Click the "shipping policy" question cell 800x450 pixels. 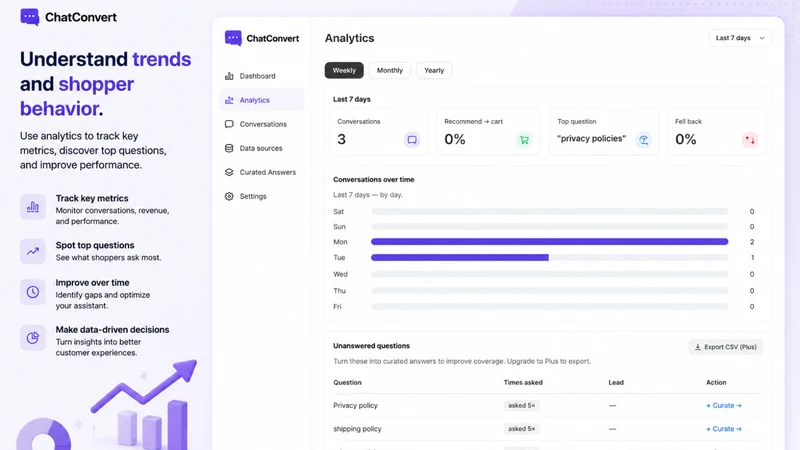point(357,429)
